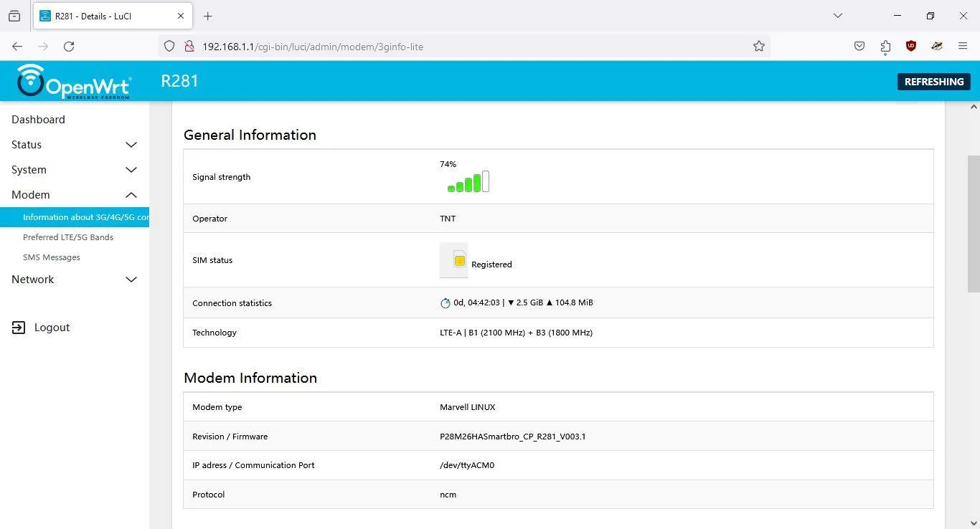Collapse the Modem menu chevron
Image resolution: width=980 pixels, height=529 pixels.
tap(131, 195)
